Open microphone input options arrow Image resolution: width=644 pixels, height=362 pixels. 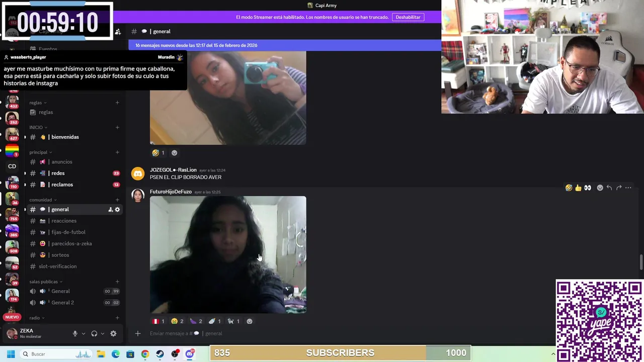[84, 333]
